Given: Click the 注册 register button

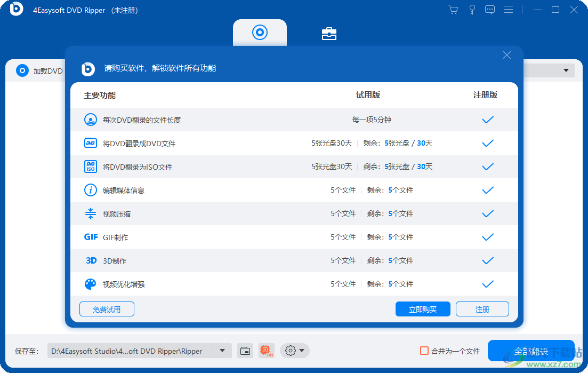Looking at the screenshot, I should click(x=482, y=309).
